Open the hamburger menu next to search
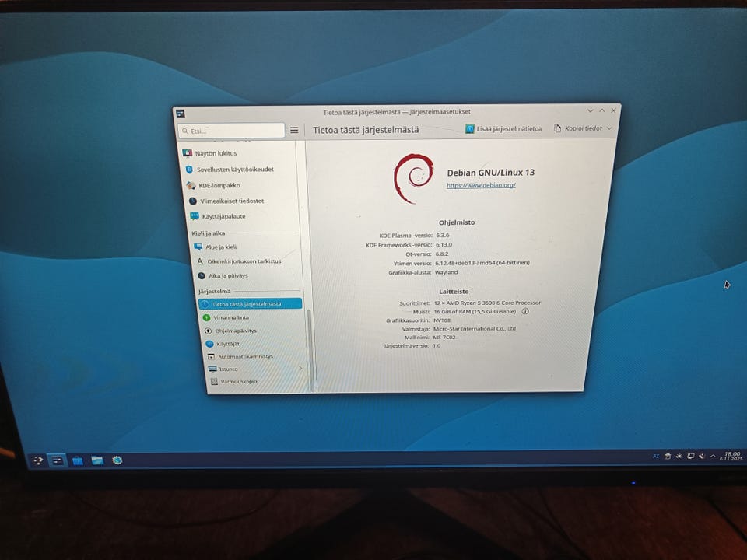This screenshot has height=560, width=747. pos(294,130)
